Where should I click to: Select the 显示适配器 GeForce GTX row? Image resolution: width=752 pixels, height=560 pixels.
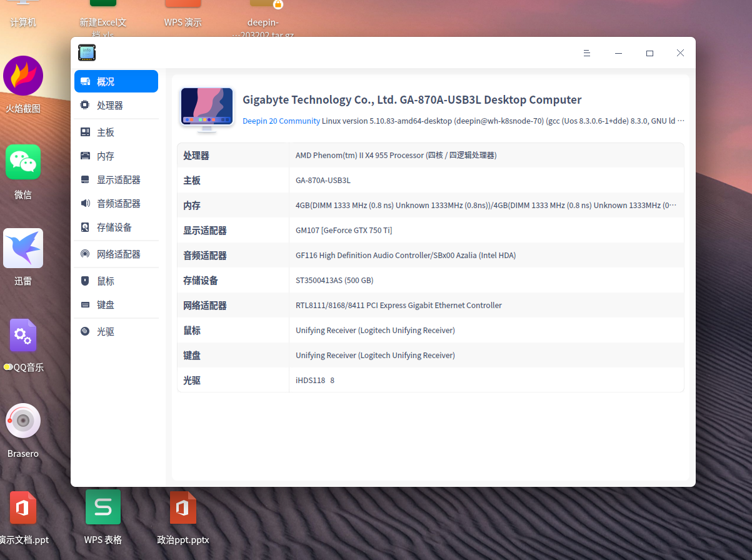[x=430, y=231]
